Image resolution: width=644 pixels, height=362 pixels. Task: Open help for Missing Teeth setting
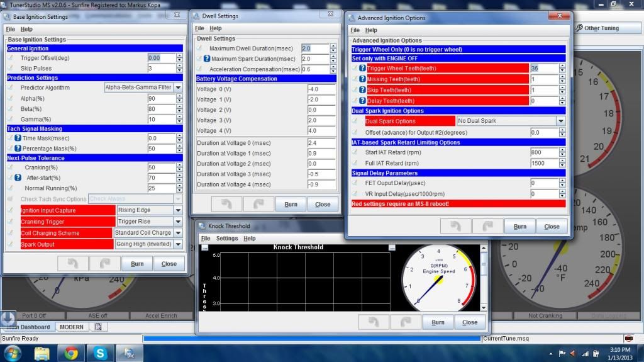coord(362,79)
